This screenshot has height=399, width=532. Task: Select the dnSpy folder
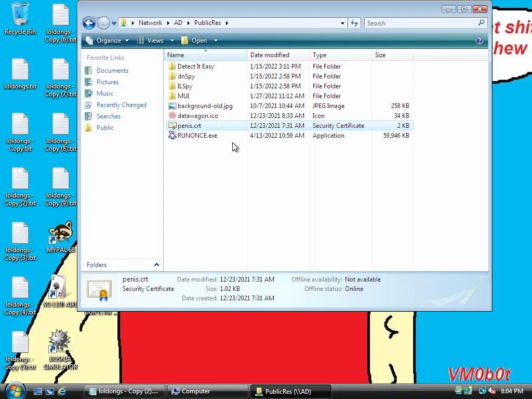[x=186, y=76]
